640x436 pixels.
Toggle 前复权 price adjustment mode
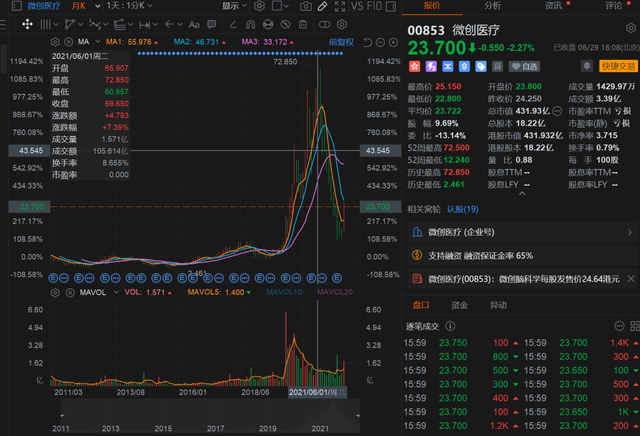click(341, 42)
